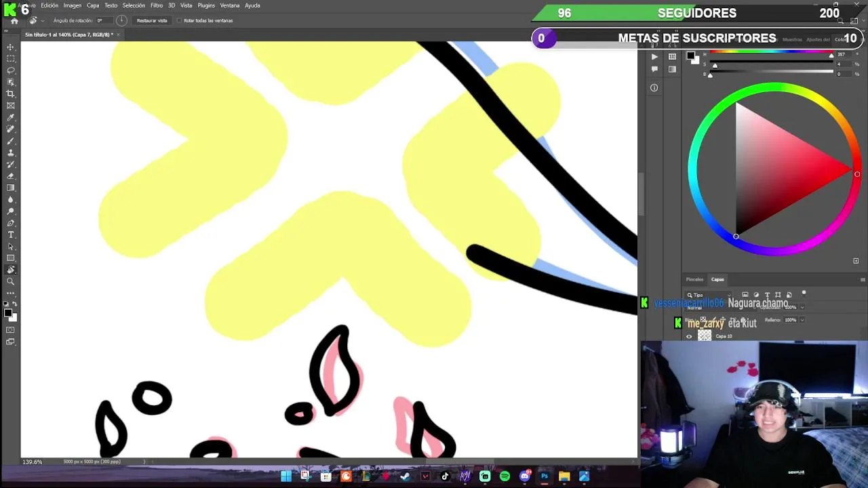Click the 'Restaurar vista' button
868x488 pixels.
pyautogui.click(x=152, y=21)
